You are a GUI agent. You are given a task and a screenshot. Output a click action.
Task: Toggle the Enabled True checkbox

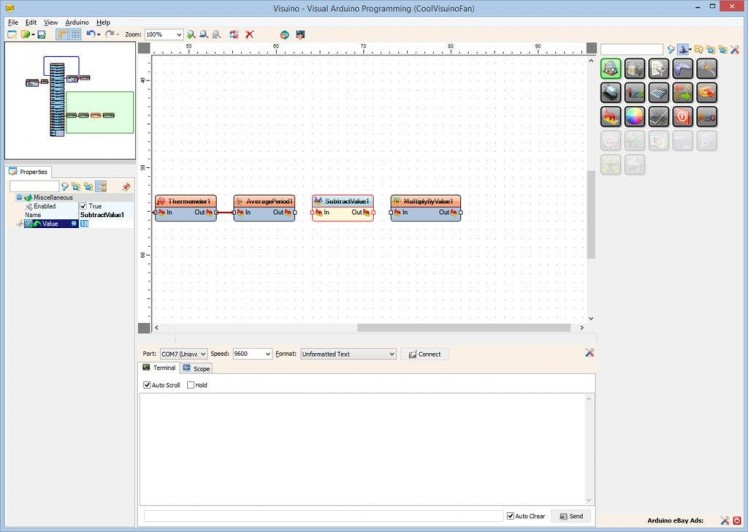(x=84, y=206)
